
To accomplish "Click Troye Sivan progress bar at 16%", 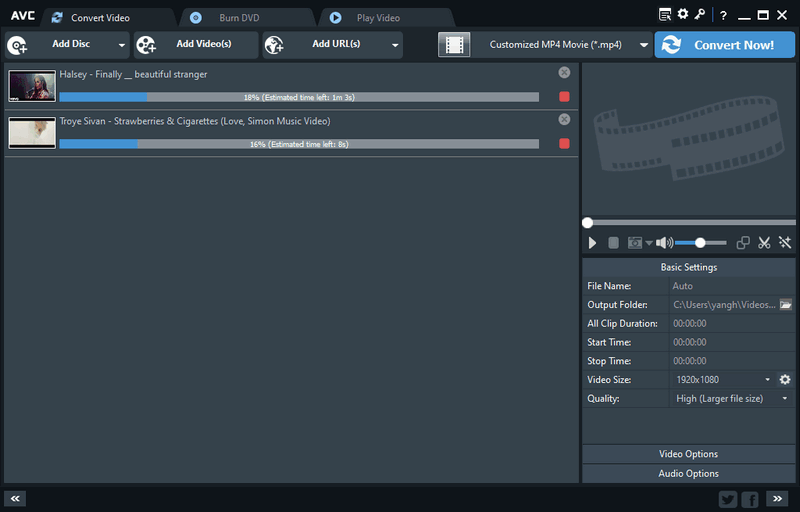I will pyautogui.click(x=299, y=144).
